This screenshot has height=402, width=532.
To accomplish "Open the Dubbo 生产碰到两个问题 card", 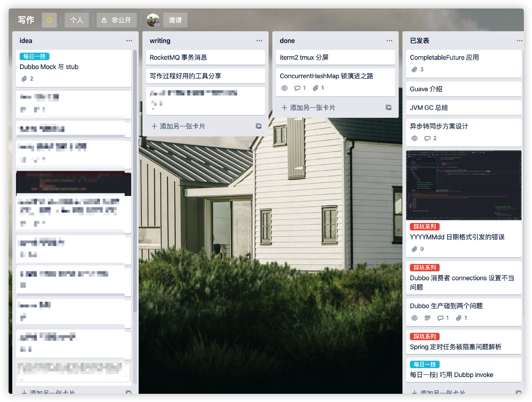I will click(464, 312).
